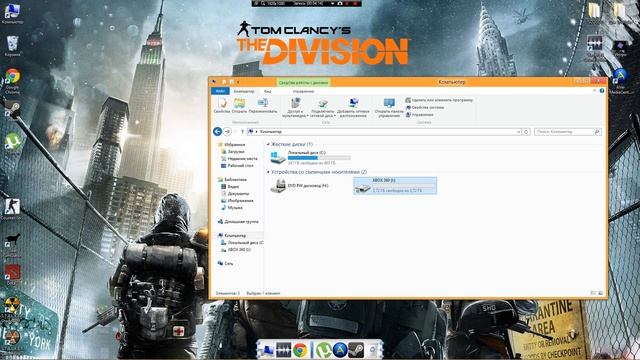Image resolution: width=640 pixels, height=360 pixels.
Task: Switch to the Вид ribbon tab
Action: 267,91
